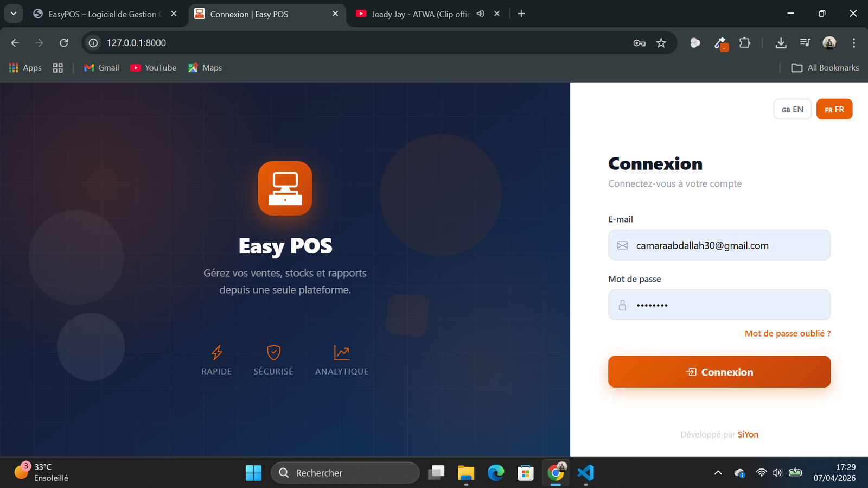Open the clock showing 17:29

834,472
